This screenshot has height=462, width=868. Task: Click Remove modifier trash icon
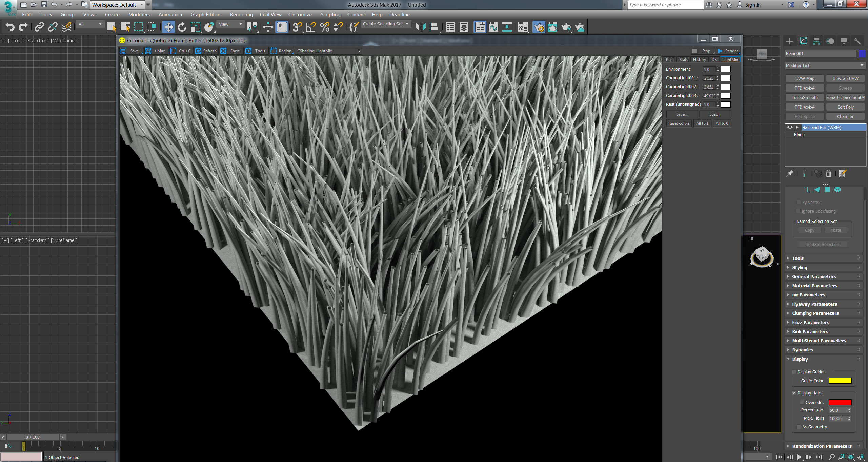[x=829, y=174]
